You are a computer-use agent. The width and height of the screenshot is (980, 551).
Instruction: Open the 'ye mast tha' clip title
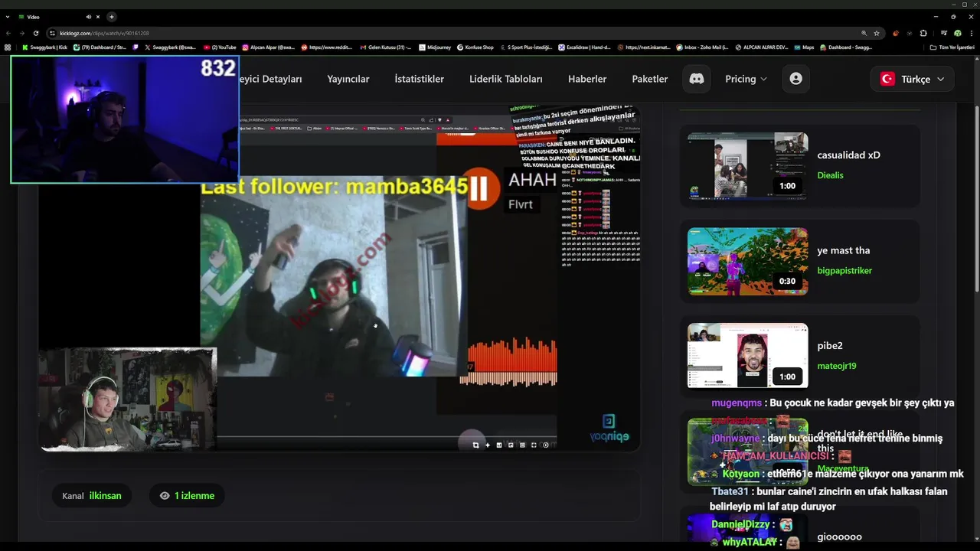tap(843, 250)
